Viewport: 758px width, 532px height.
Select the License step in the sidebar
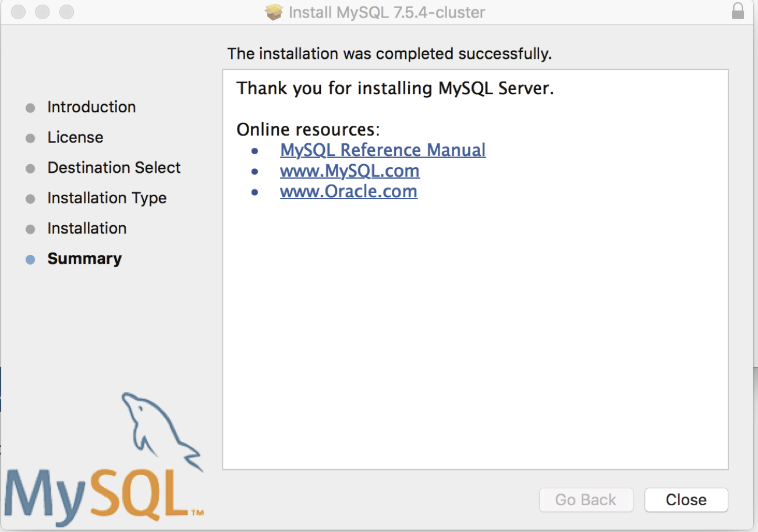pos(75,137)
